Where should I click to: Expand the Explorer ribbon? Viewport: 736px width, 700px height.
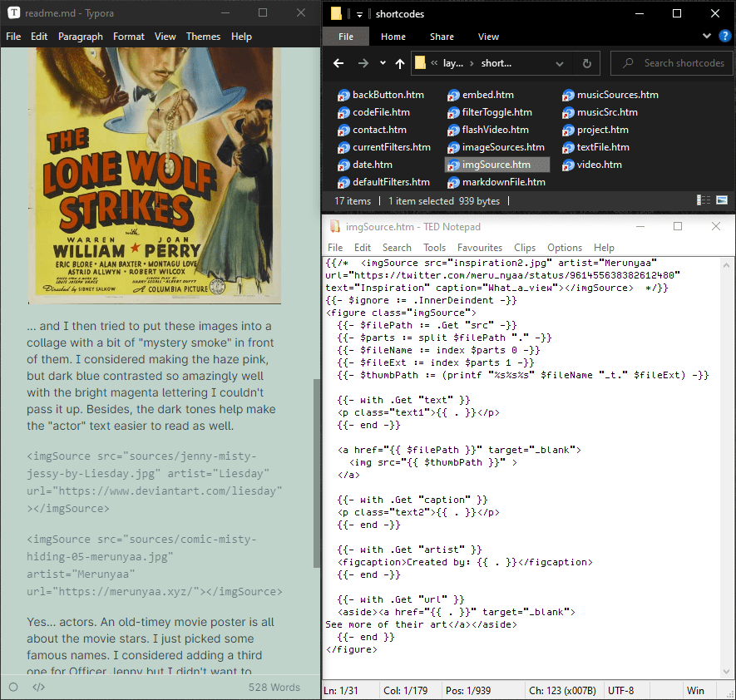705,36
